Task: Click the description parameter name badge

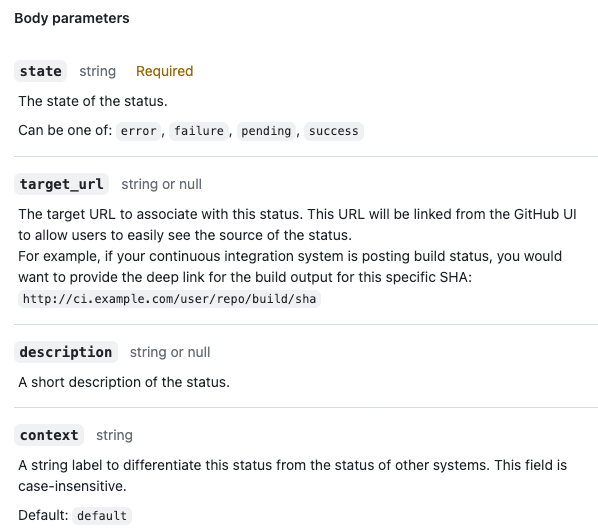Action: click(x=66, y=352)
